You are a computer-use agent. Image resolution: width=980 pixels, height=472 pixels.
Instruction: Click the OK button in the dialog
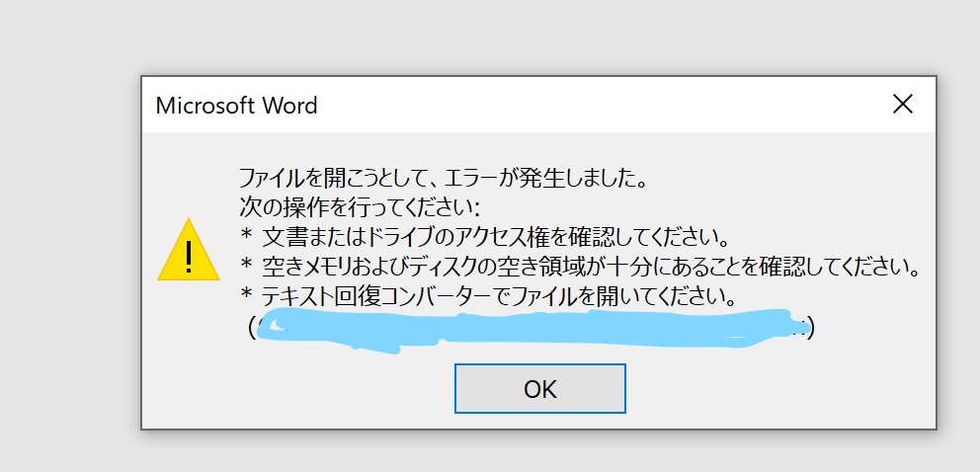coord(540,388)
